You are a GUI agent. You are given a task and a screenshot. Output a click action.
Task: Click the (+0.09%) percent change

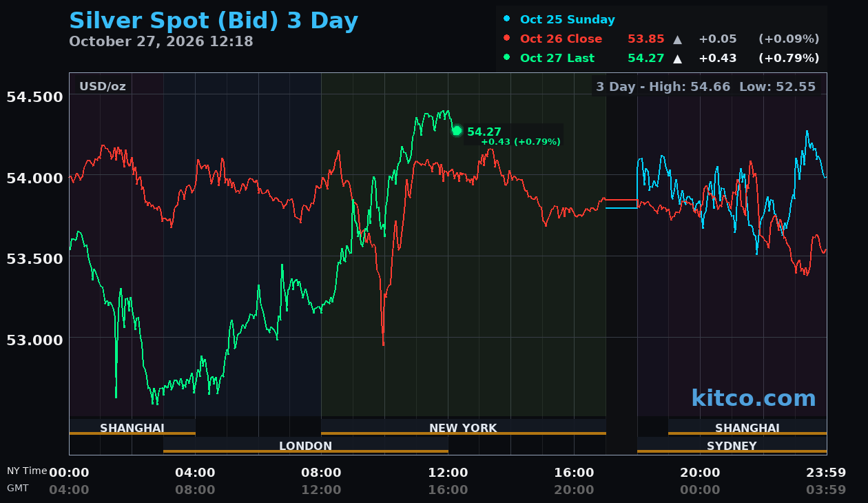789,39
